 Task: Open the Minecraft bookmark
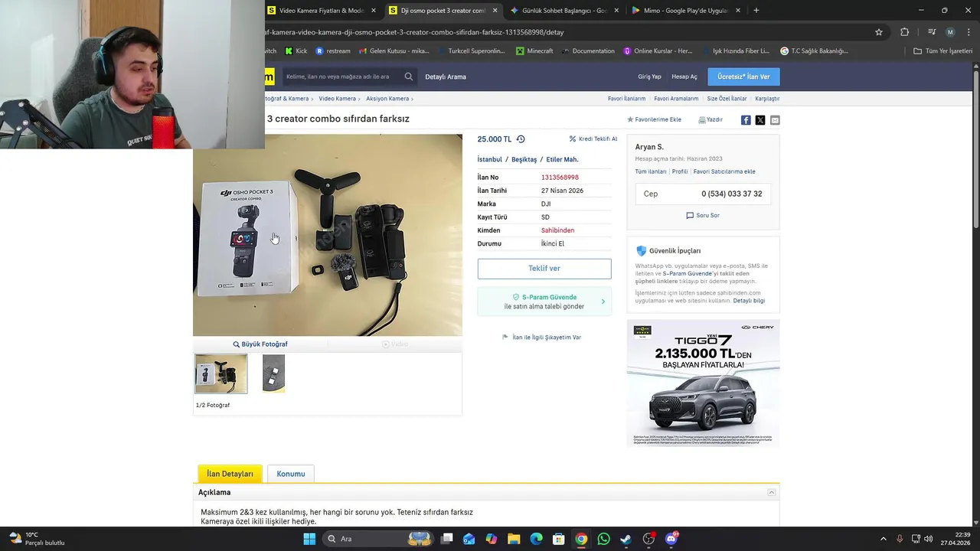534,51
